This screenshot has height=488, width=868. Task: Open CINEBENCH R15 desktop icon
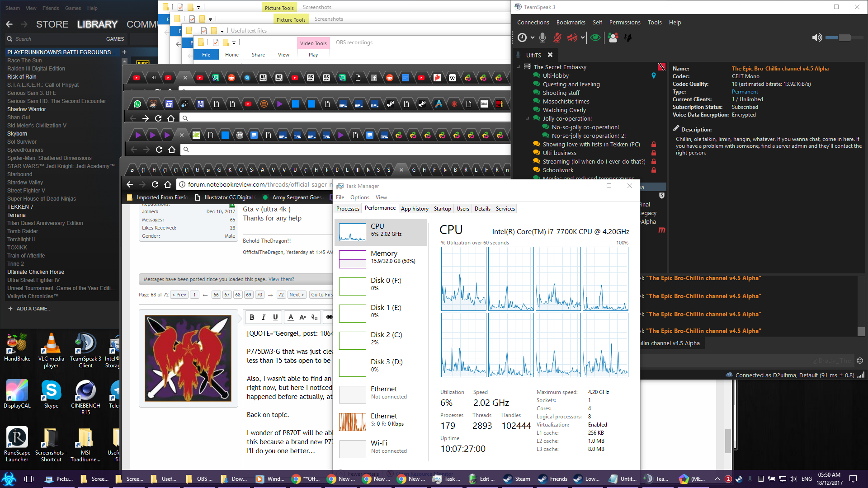point(85,397)
